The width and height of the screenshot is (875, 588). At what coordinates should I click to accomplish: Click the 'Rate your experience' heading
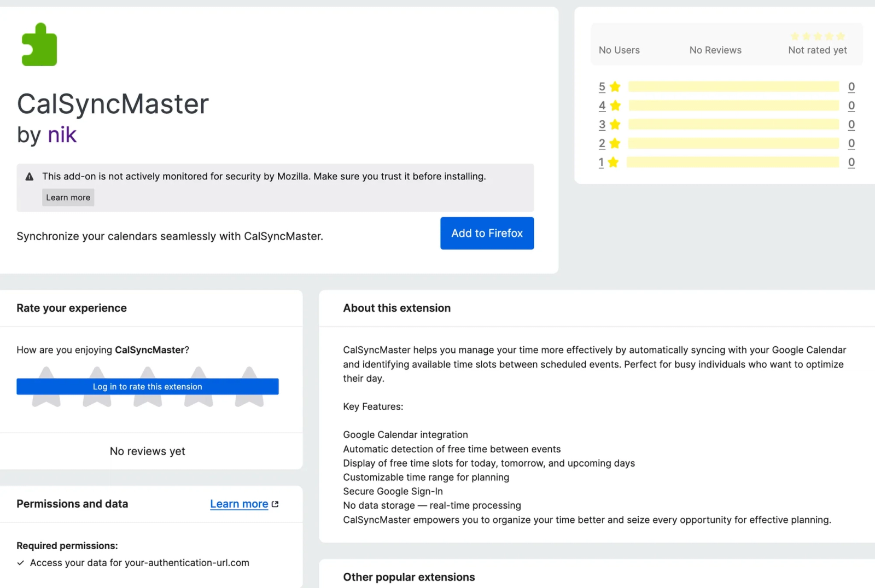pyautogui.click(x=72, y=308)
